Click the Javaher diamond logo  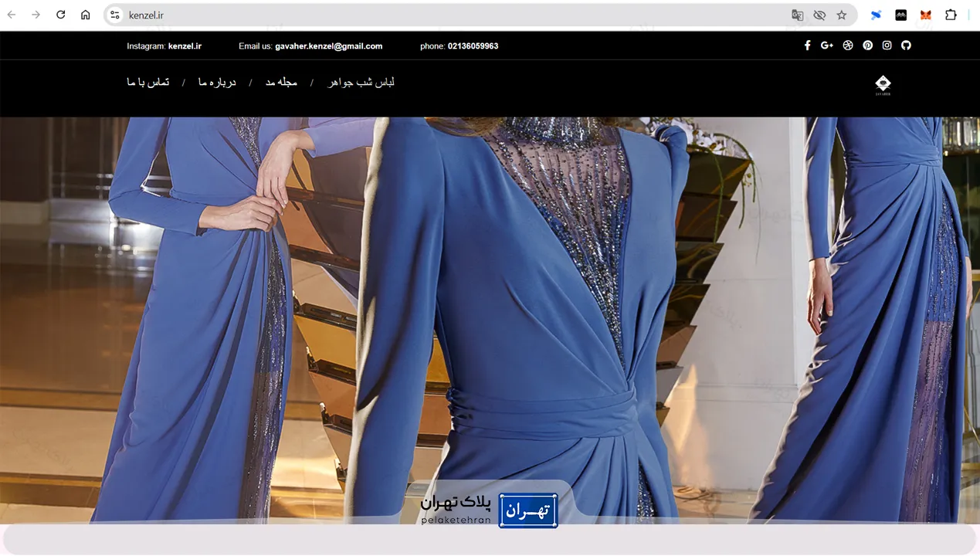pyautogui.click(x=883, y=85)
